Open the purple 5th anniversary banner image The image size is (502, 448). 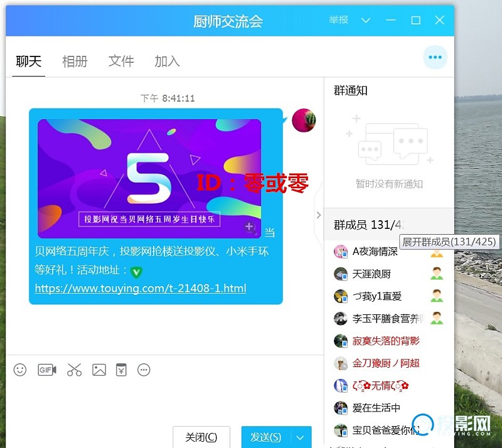pos(149,179)
